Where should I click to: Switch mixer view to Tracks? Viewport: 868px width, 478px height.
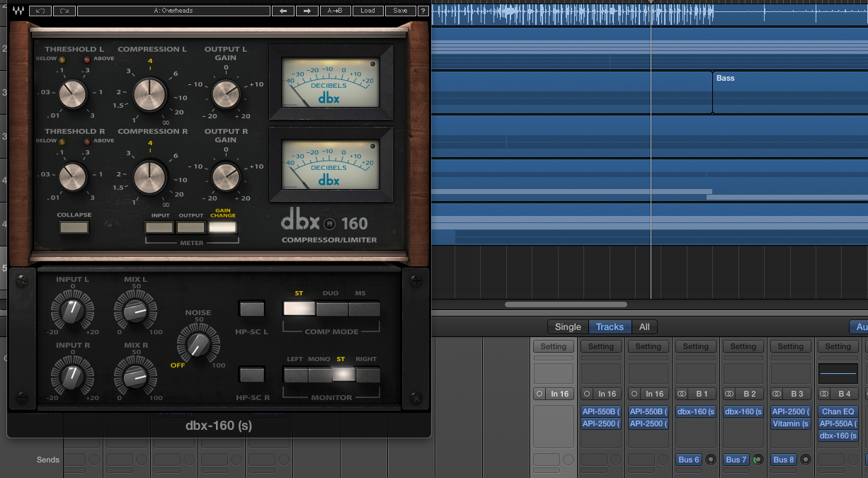tap(610, 326)
